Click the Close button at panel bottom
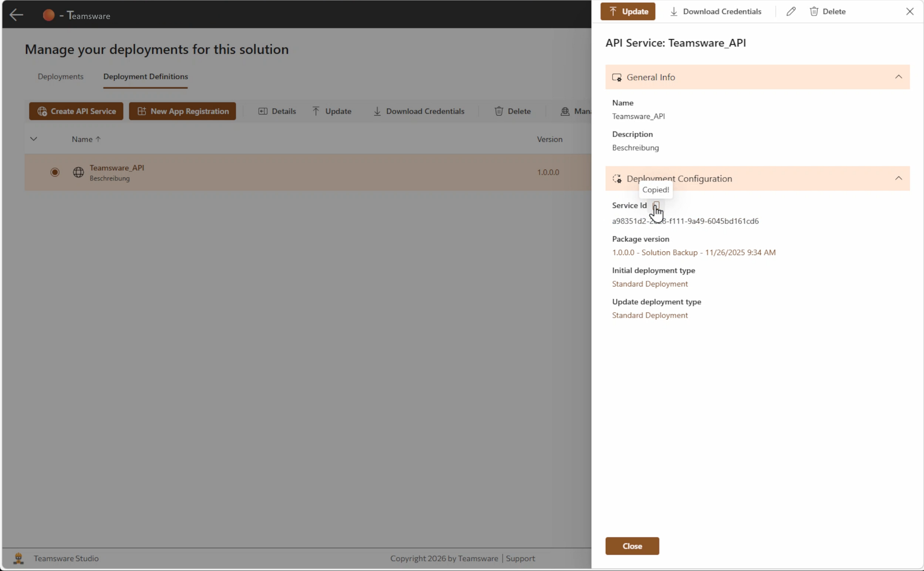 632,546
